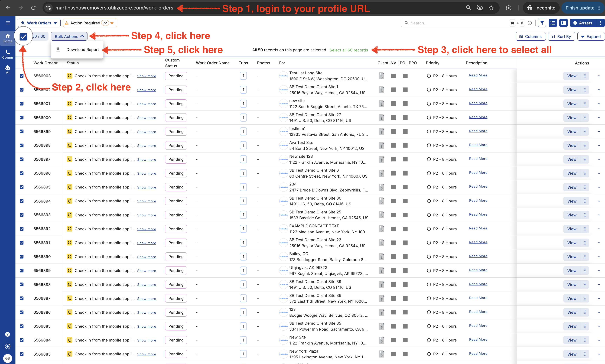Click trips count for order 6566888

coord(243,284)
